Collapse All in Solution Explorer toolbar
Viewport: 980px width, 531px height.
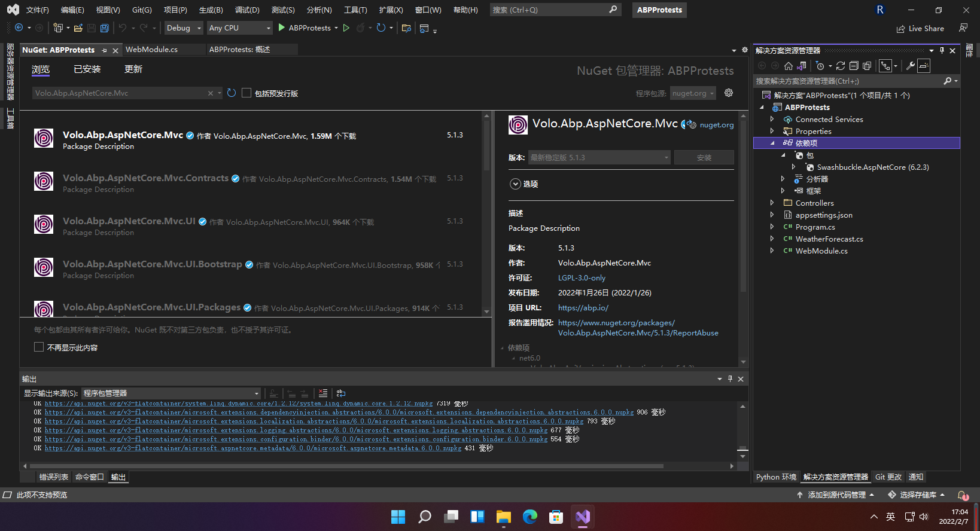(854, 66)
